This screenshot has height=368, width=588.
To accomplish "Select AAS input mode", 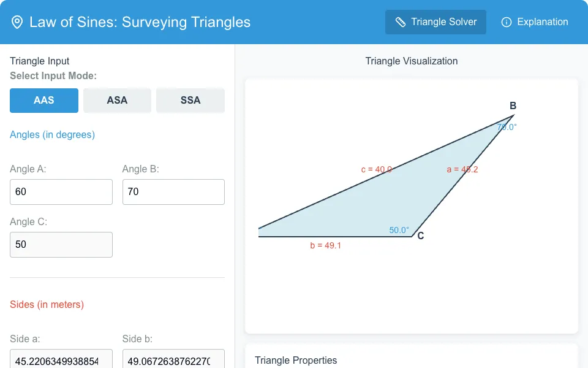I will [44, 100].
